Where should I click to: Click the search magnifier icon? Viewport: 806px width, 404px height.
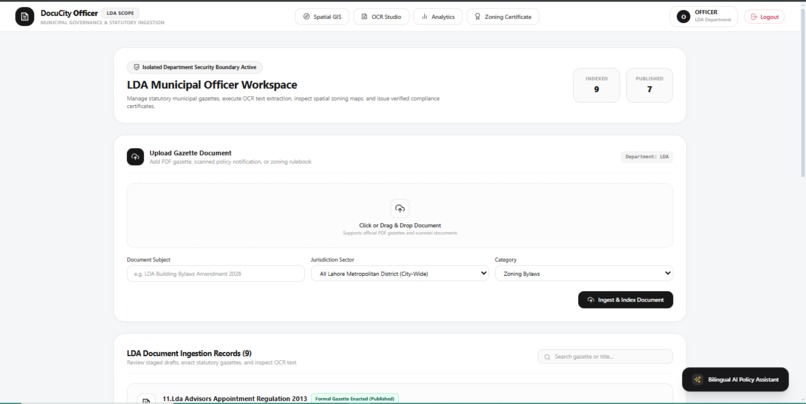547,357
